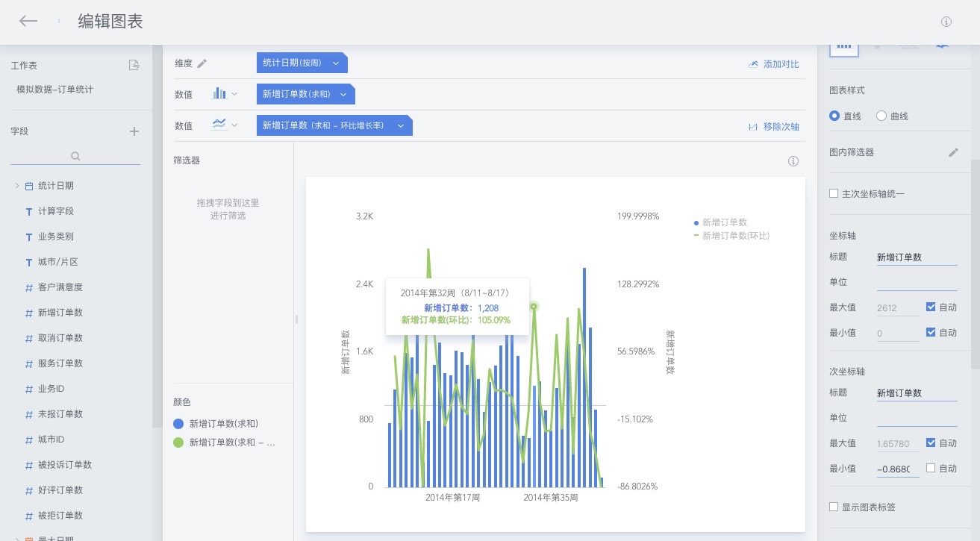
Task: Click the calendar icon beside 统计日期
Action: click(29, 186)
